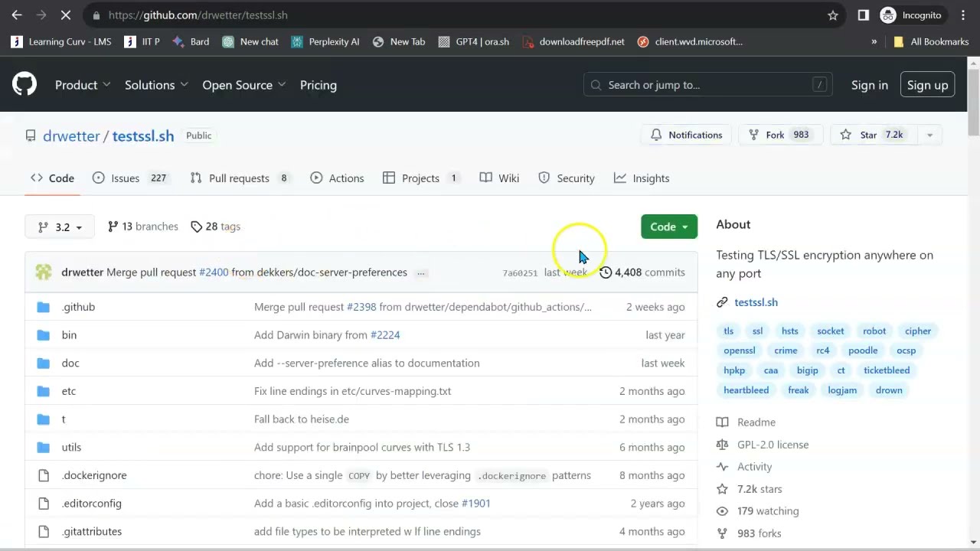980x551 pixels.
Task: Click the Sign up button
Action: (x=927, y=85)
